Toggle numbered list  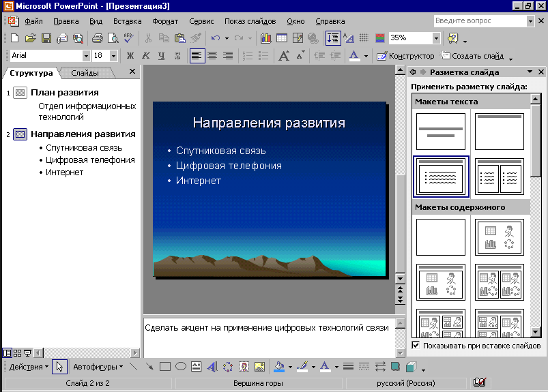248,56
